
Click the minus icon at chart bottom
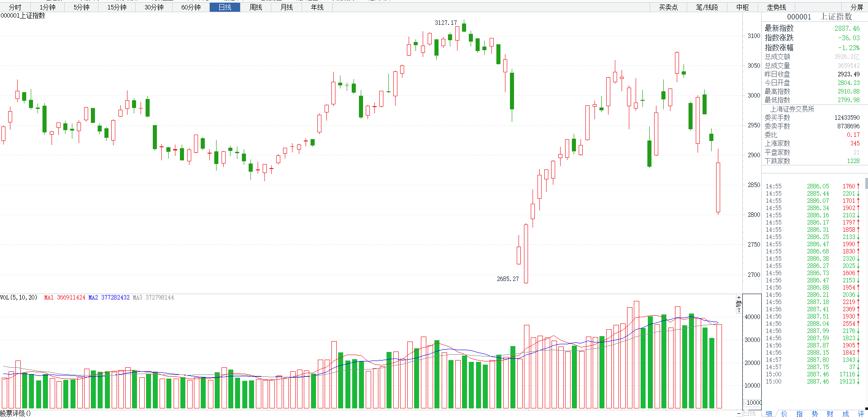pos(739,413)
